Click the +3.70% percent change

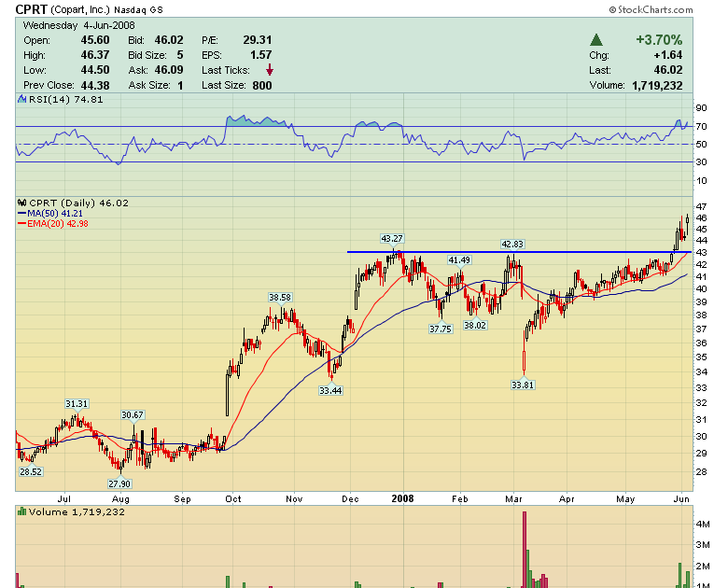click(659, 39)
